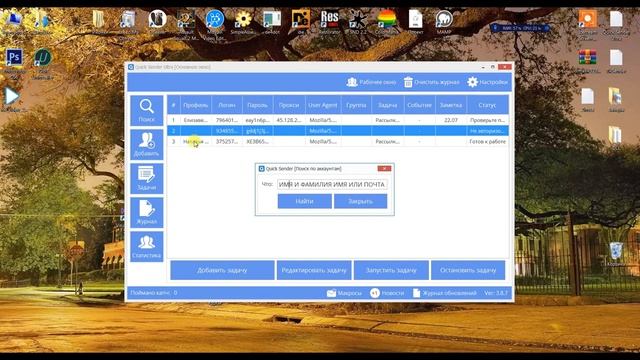Select the '796401...' login cell in row 1
Screen dimensions: 640x360
[x=227, y=120]
